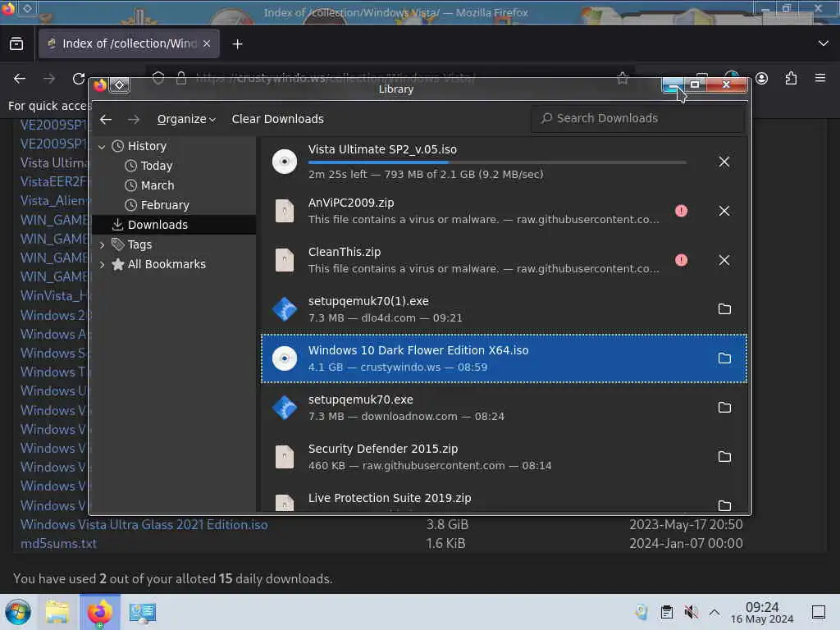Screen dimensions: 840x630
Task: Open the Organize dropdown menu
Action: 186,119
